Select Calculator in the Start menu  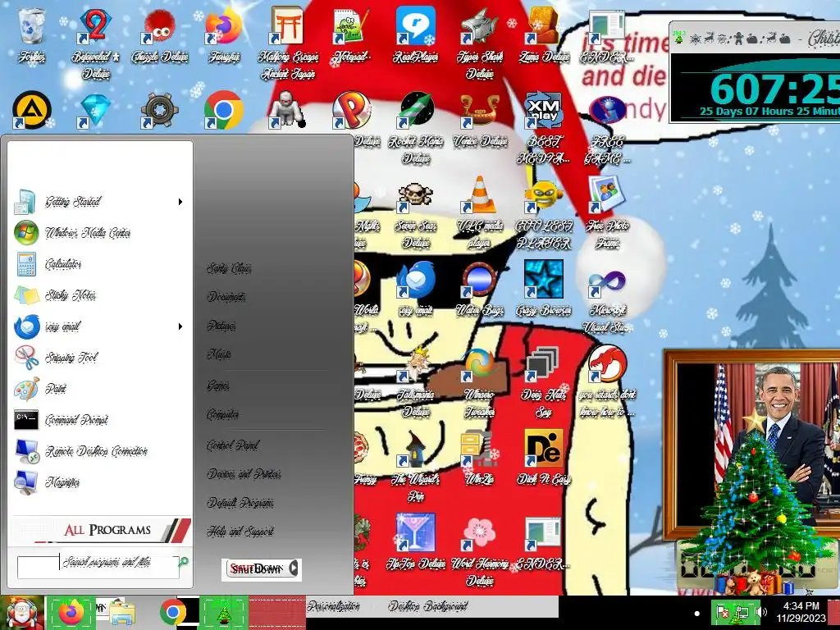[99, 264]
